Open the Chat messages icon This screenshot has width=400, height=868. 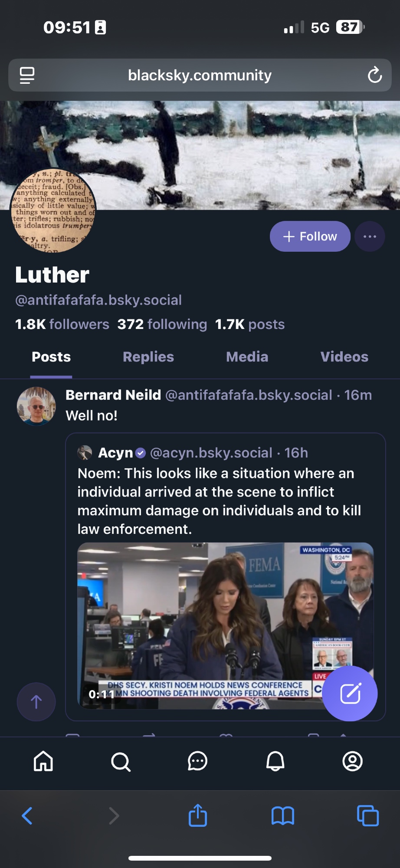click(x=197, y=761)
